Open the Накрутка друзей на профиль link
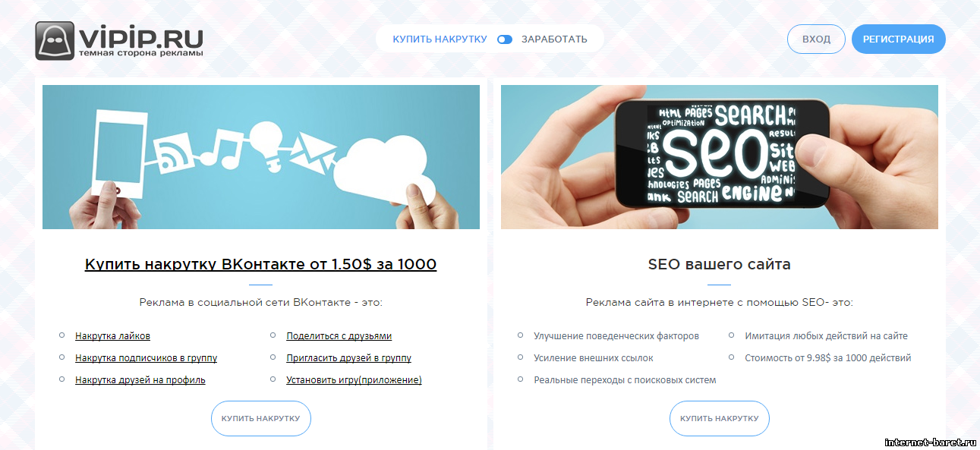Viewport: 980px width, 450px height. coord(140,379)
